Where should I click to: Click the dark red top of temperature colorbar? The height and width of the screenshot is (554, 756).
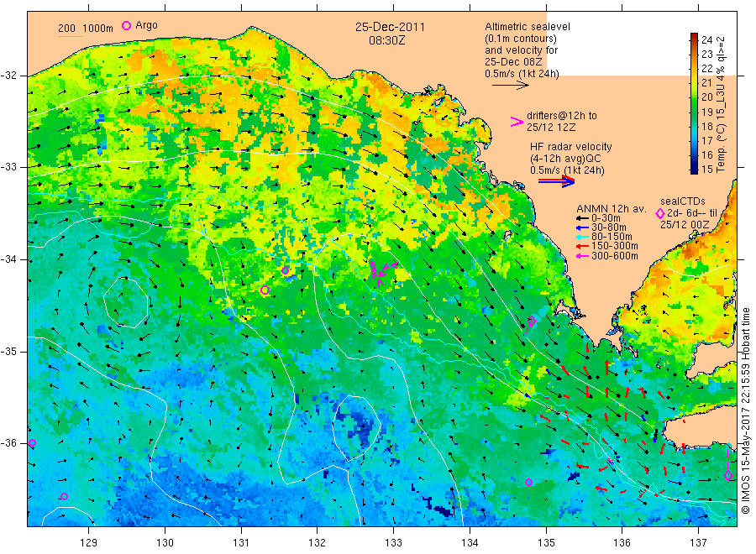tap(694, 37)
